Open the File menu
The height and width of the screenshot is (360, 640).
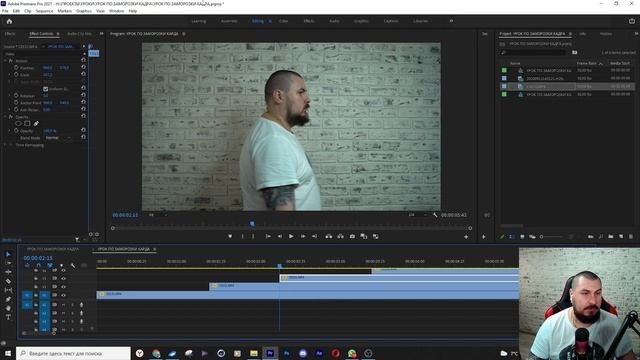pyautogui.click(x=5, y=11)
